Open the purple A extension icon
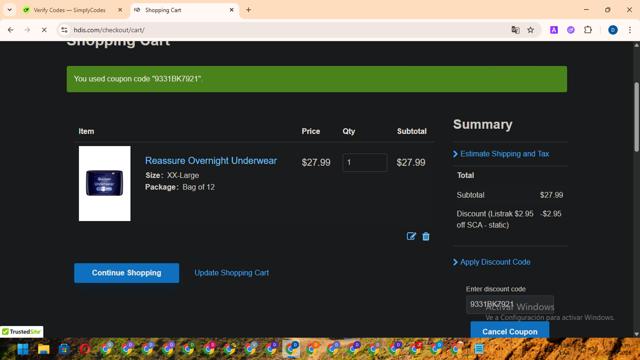Image resolution: width=640 pixels, height=360 pixels. [554, 30]
